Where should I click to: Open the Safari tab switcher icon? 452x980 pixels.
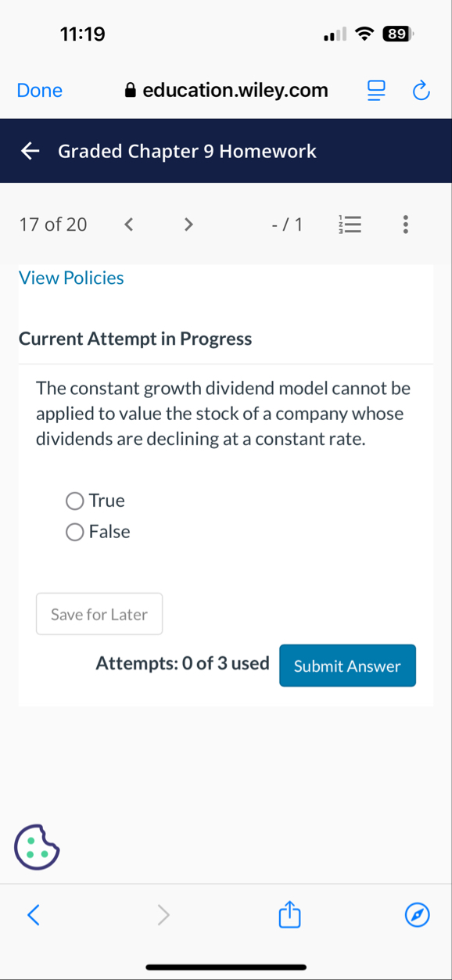[375, 90]
